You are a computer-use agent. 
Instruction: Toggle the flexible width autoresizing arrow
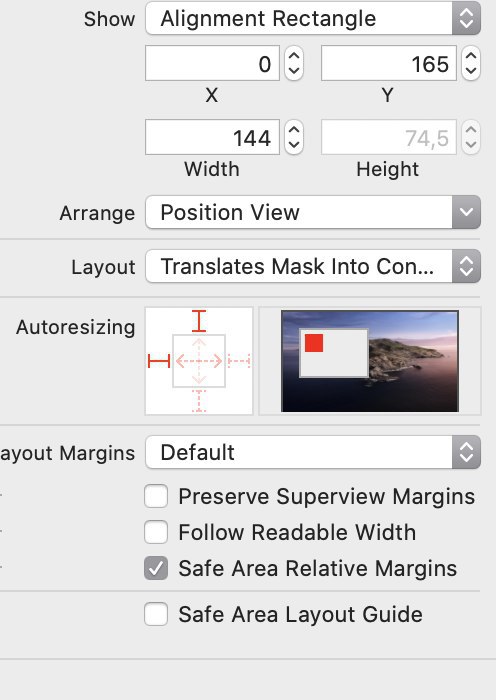coord(199,361)
